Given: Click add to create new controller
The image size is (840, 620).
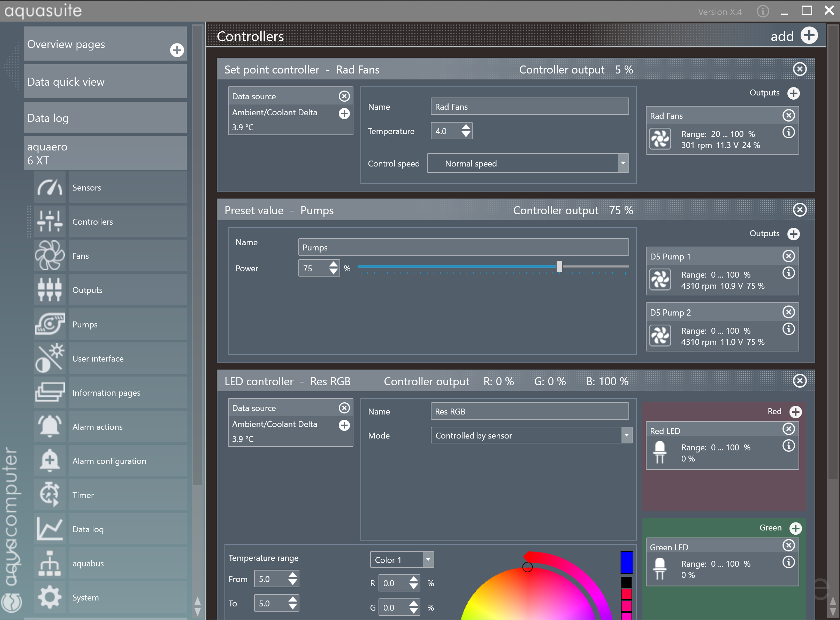Looking at the screenshot, I should [x=809, y=36].
